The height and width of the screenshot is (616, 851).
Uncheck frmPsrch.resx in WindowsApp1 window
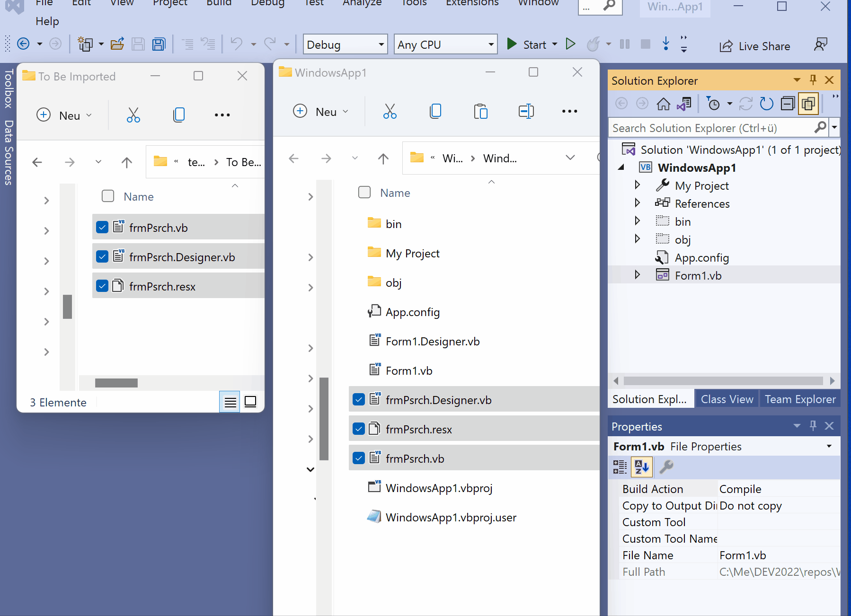359,429
